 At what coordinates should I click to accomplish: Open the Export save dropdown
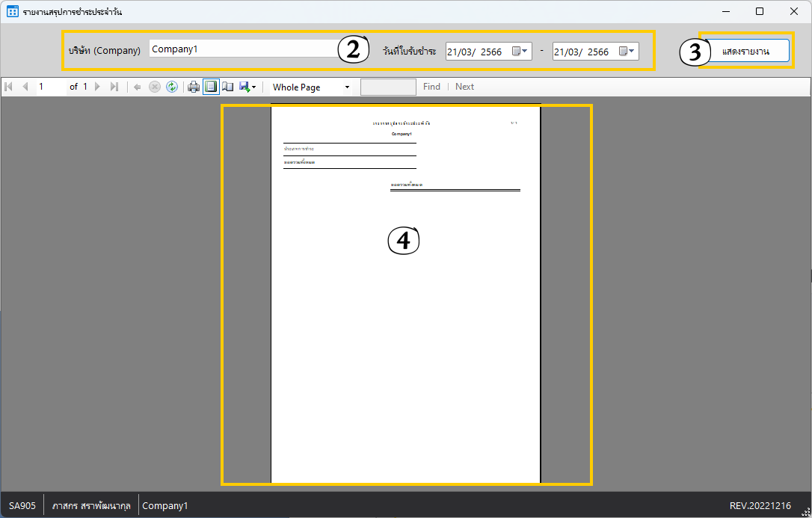pyautogui.click(x=247, y=87)
